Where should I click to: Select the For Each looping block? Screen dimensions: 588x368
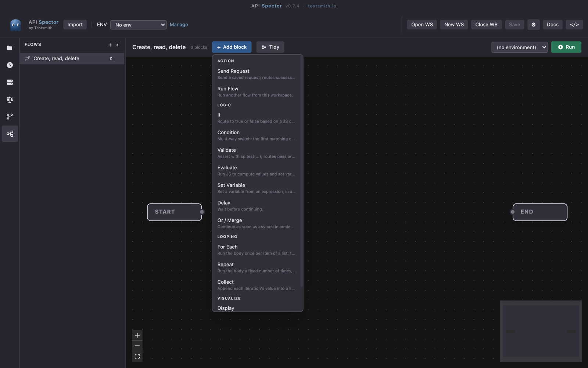[257, 250]
